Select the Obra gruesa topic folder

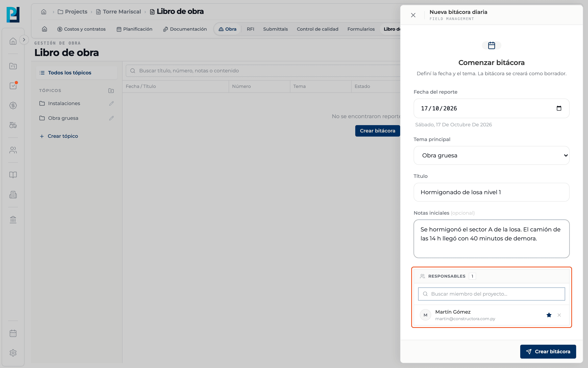[x=59, y=118]
